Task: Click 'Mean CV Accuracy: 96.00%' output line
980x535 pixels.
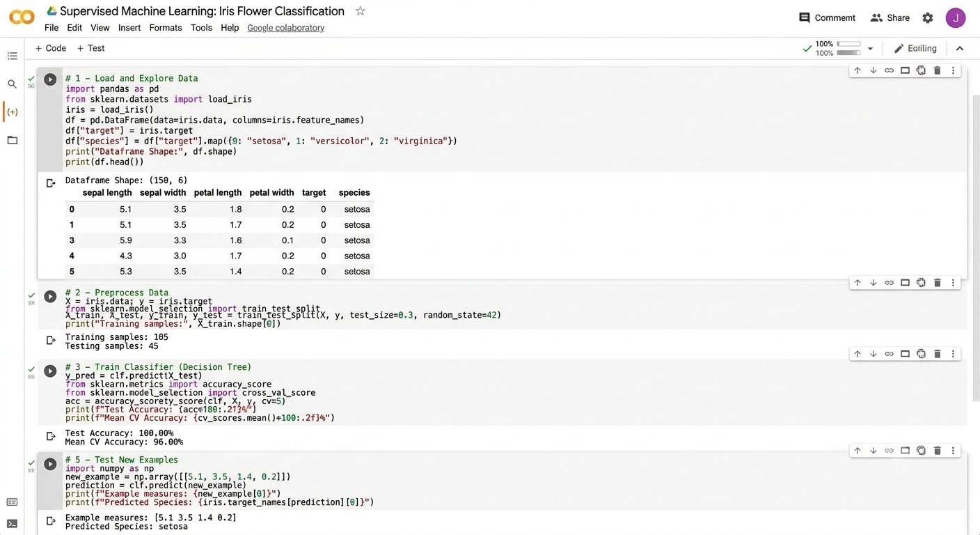Action: point(124,442)
